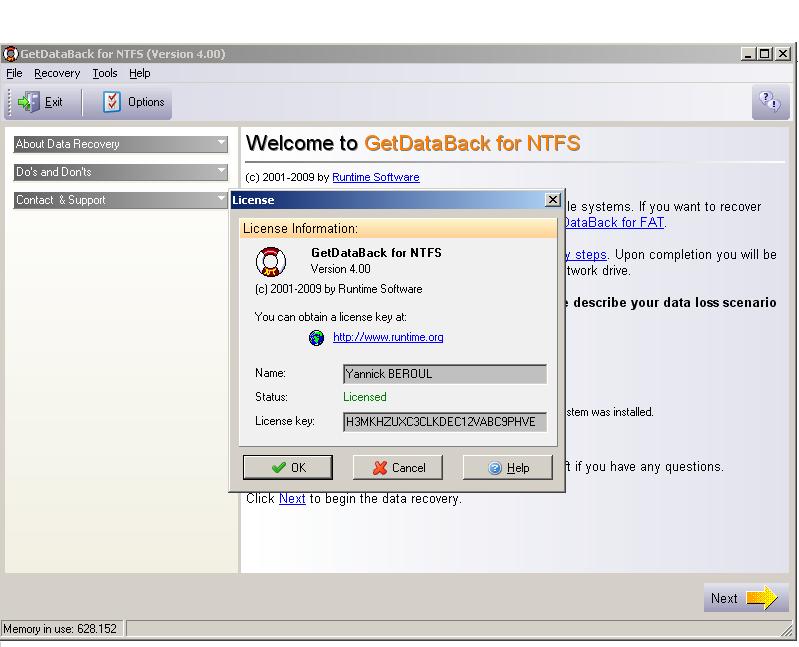Follow the DataBack for FAT link
Screen dimensions: 799x647
615,223
